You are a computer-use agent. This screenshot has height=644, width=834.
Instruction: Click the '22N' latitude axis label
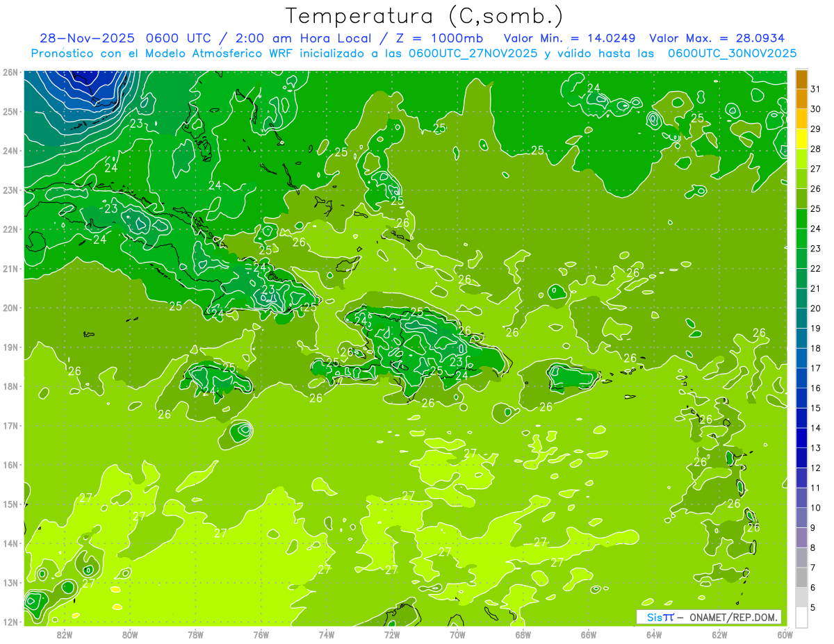point(10,229)
